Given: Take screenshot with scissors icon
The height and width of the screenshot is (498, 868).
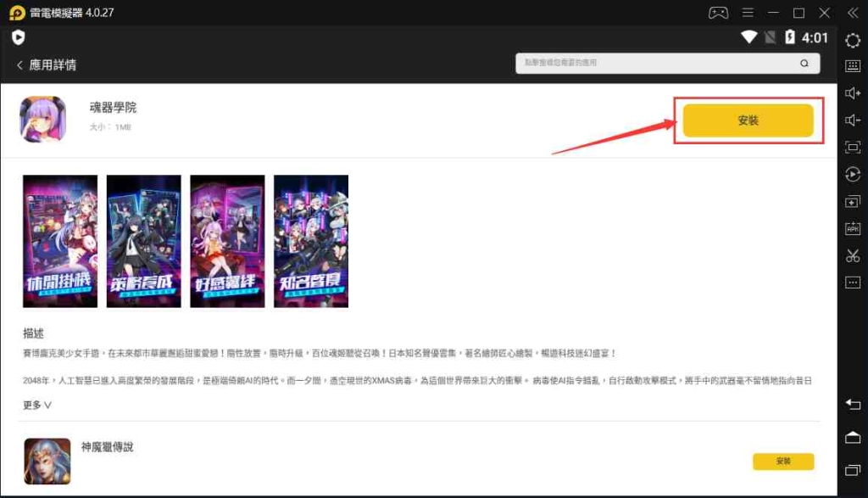Looking at the screenshot, I should (x=853, y=255).
